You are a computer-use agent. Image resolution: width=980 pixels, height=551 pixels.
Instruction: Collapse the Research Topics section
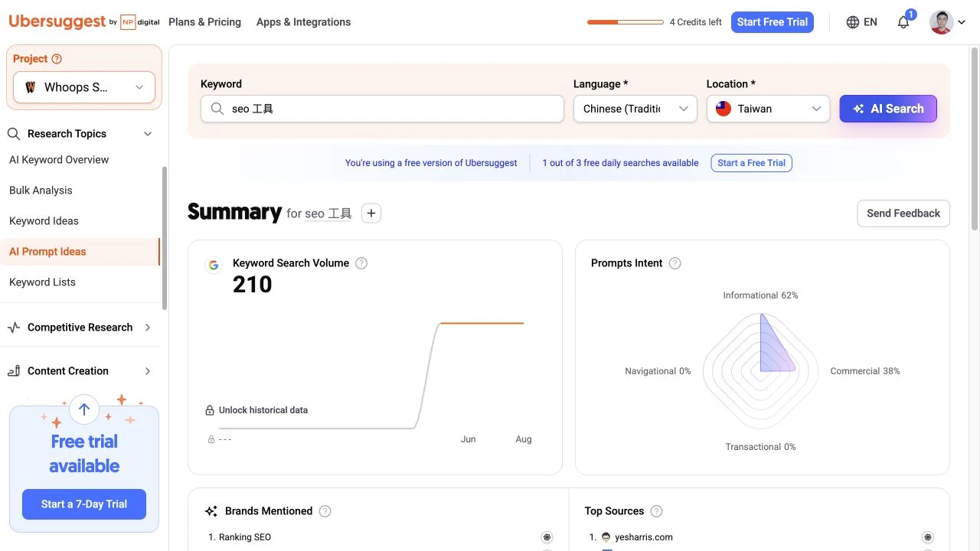148,134
